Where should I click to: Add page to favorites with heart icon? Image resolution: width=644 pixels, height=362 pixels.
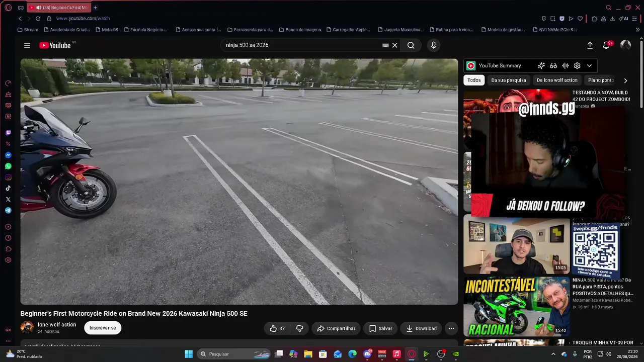580,19
